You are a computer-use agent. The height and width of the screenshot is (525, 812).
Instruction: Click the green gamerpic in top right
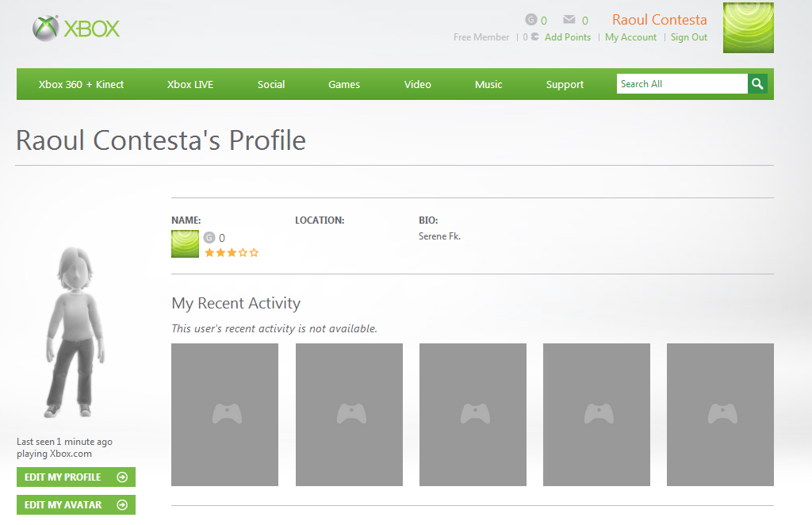click(x=749, y=28)
